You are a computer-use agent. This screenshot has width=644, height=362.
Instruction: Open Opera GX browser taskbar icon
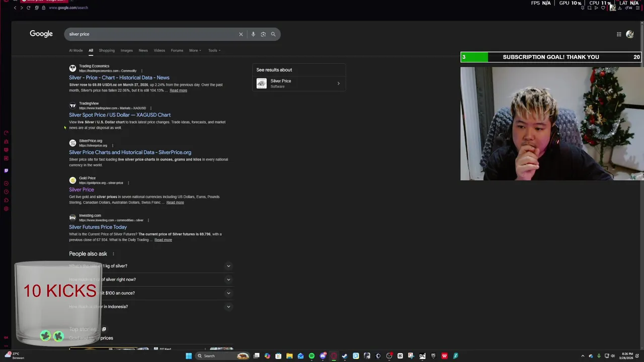pos(334,356)
